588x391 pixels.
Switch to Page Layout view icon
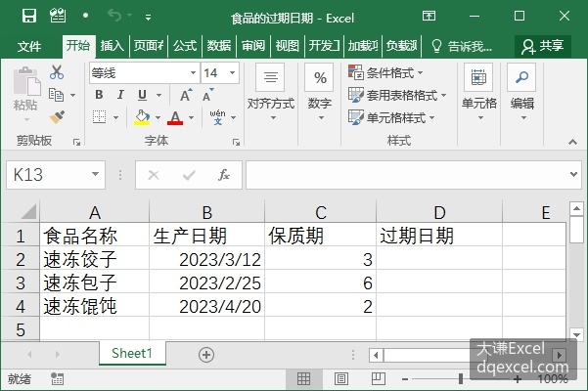click(340, 378)
